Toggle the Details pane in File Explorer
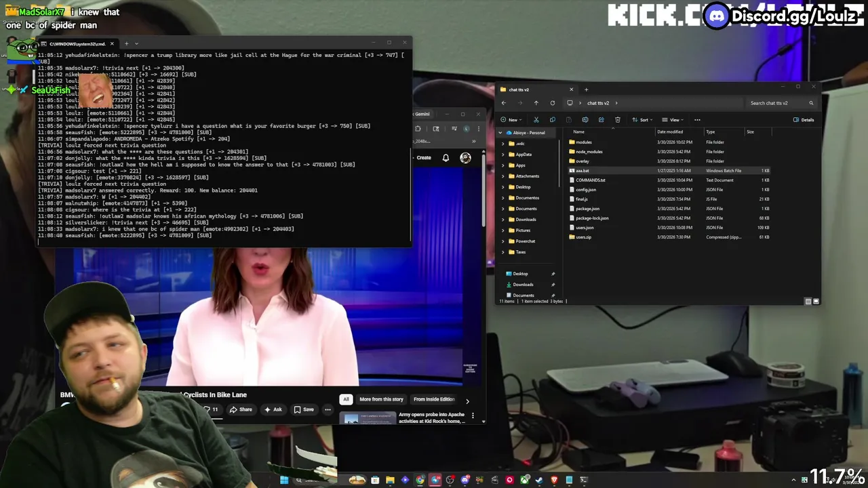 pyautogui.click(x=804, y=120)
